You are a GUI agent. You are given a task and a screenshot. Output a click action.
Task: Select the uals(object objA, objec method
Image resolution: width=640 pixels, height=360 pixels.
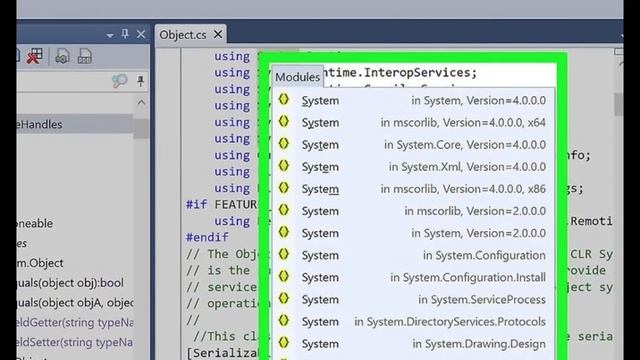[x=75, y=302]
